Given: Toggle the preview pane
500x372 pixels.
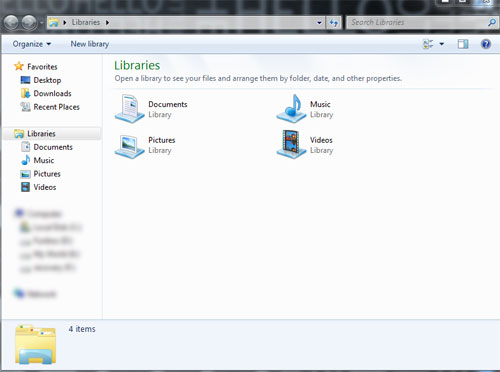Looking at the screenshot, I should point(463,44).
